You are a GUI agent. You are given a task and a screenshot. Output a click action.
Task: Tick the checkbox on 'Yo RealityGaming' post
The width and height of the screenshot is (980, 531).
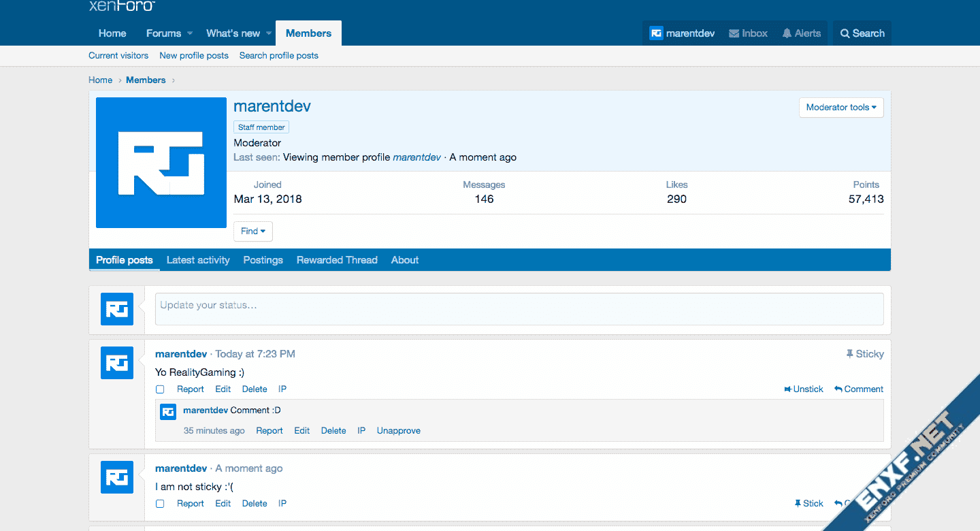point(160,389)
